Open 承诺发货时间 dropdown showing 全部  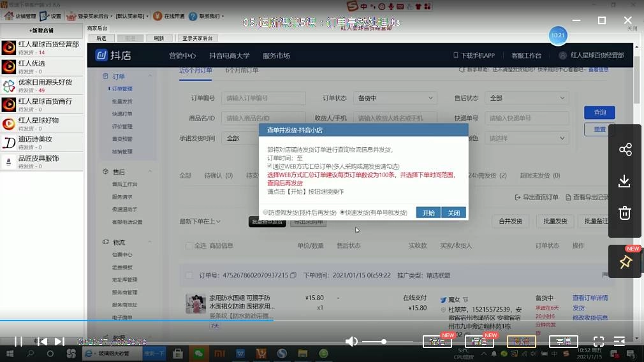[240, 138]
